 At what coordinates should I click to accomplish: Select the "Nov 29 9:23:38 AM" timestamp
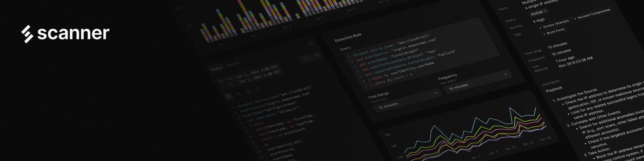(x=576, y=62)
